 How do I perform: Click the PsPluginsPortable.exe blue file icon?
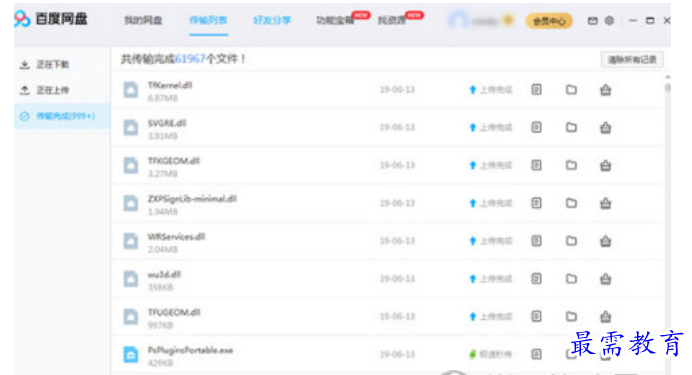point(131,354)
